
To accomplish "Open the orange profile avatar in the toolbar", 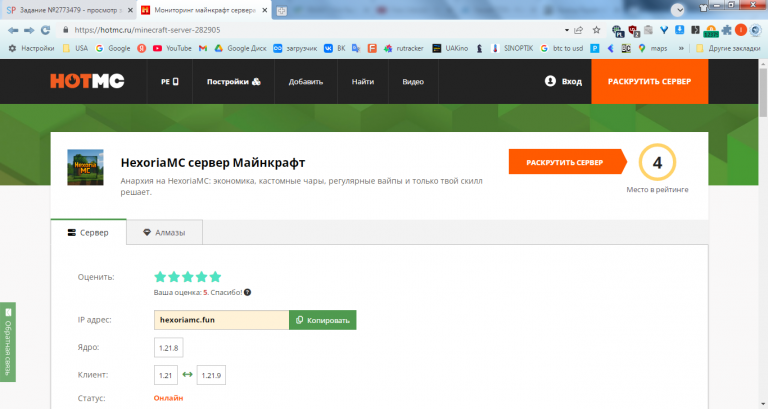I will click(x=741, y=30).
